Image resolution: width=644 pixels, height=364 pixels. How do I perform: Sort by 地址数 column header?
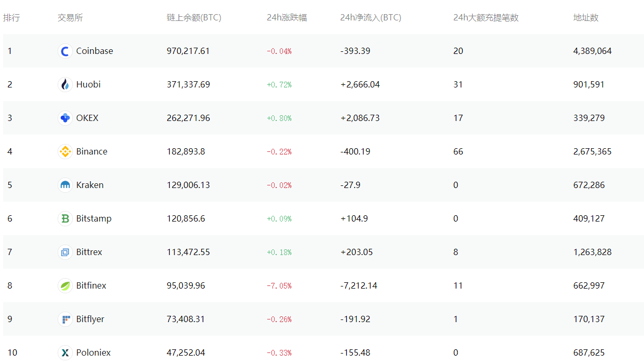point(585,18)
